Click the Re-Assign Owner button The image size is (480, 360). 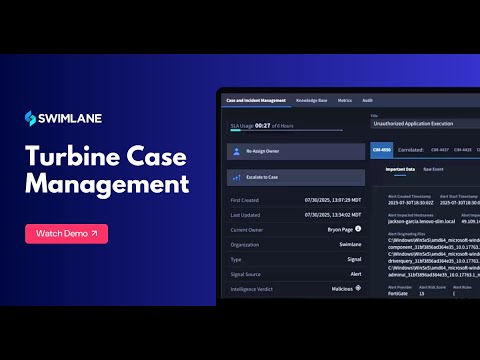click(x=296, y=151)
